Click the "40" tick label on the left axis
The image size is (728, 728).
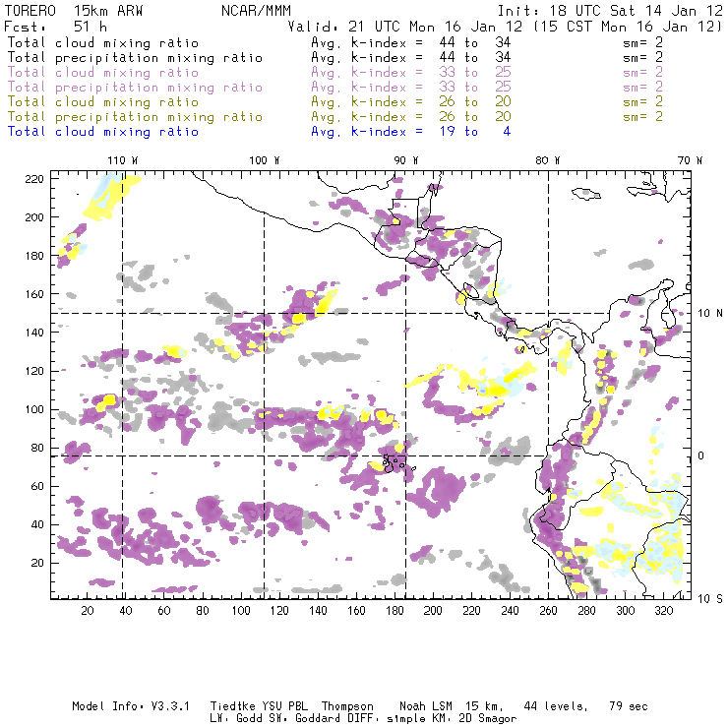click(x=37, y=524)
